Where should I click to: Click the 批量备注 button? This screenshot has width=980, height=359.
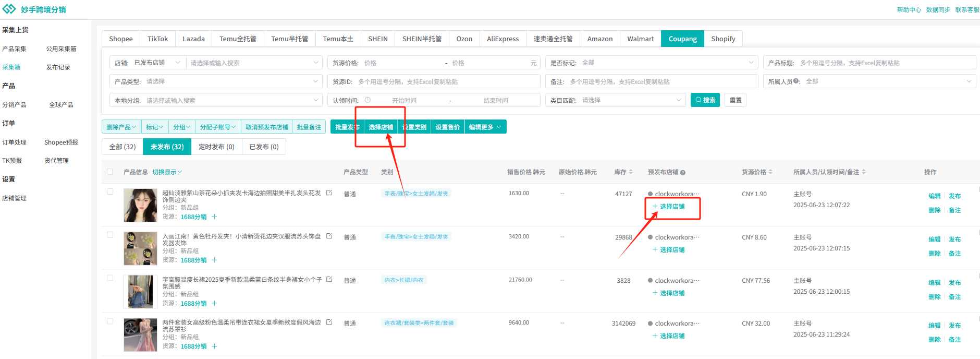[309, 127]
